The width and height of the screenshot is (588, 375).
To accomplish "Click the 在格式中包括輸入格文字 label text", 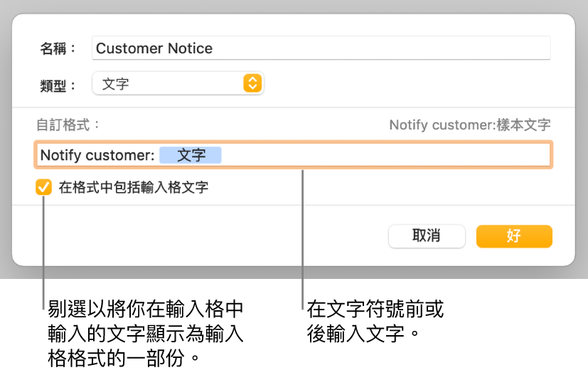I will coord(134,187).
